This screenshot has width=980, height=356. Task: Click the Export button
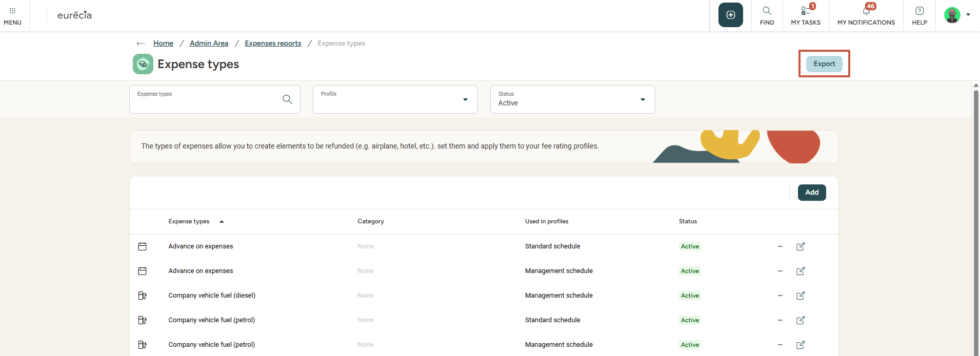(x=824, y=64)
